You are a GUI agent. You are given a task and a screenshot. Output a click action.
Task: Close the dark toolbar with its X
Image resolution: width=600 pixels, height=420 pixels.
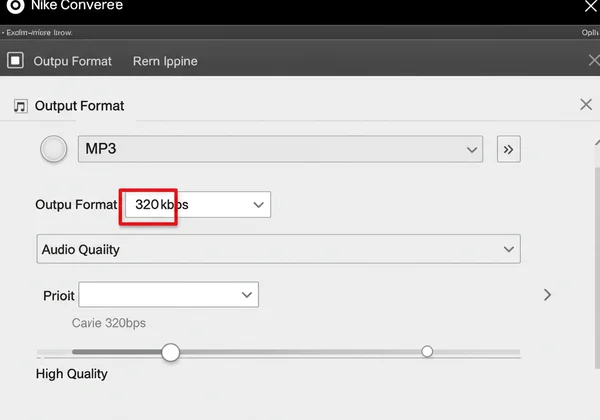click(594, 60)
